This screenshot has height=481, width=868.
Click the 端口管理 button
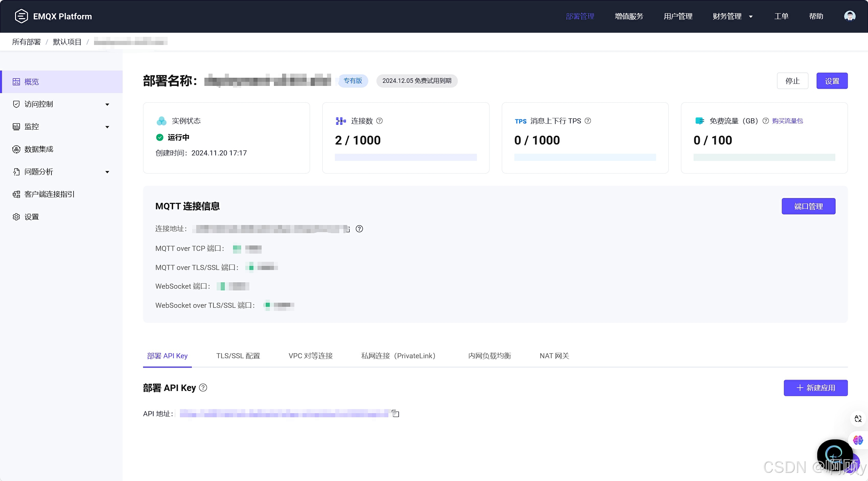pos(808,206)
